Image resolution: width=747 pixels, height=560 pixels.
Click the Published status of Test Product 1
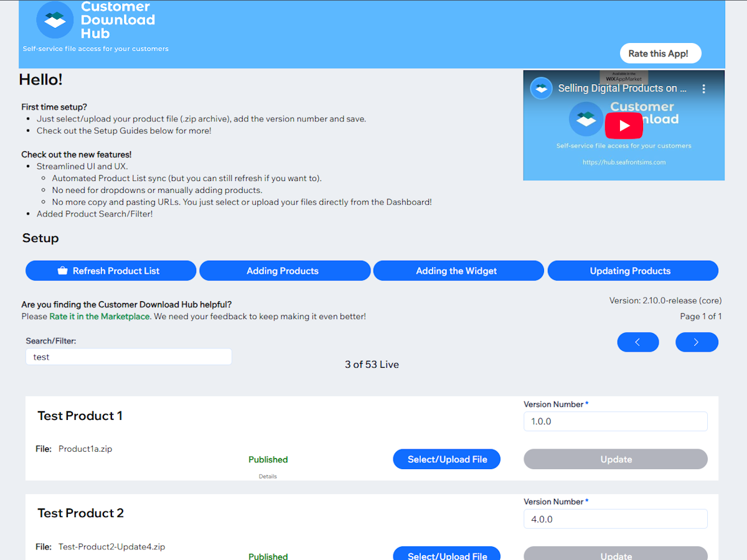[268, 460]
